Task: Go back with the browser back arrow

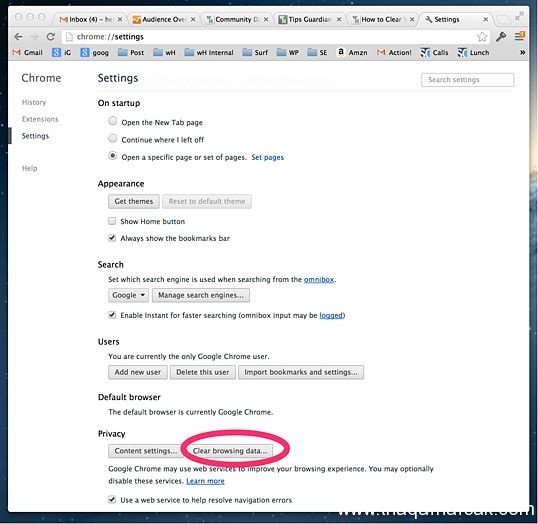Action: click(18, 36)
